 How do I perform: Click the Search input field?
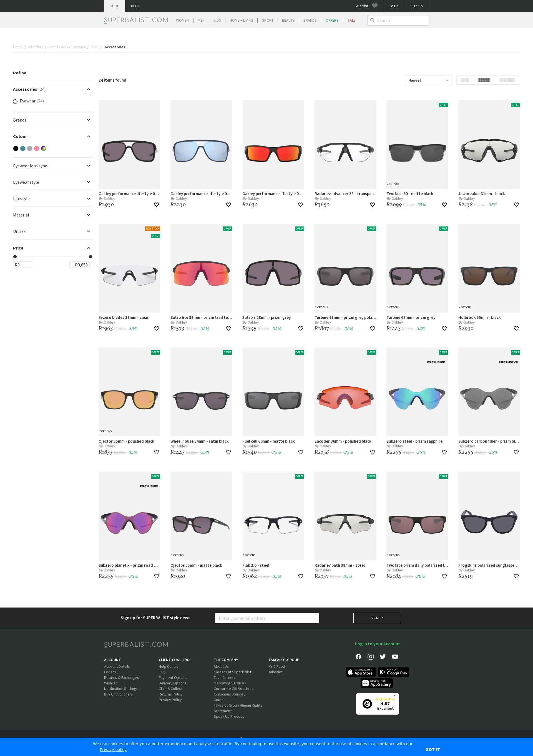[398, 21]
